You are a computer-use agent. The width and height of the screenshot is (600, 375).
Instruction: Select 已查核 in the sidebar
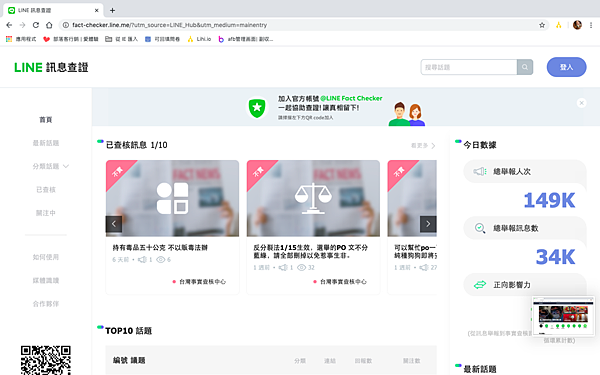click(46, 190)
